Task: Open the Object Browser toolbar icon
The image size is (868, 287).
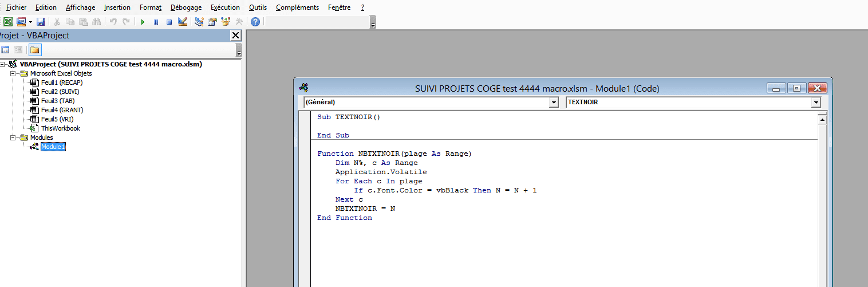Action: pos(226,22)
